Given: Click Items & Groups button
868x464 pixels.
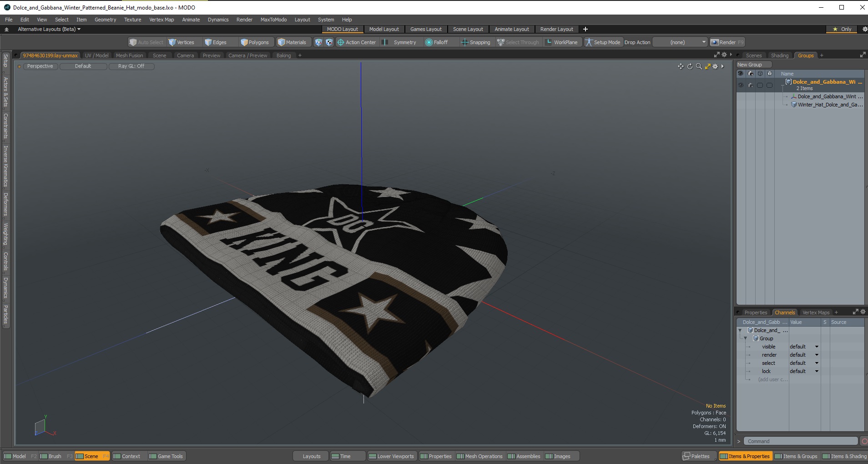Looking at the screenshot, I should click(796, 456).
